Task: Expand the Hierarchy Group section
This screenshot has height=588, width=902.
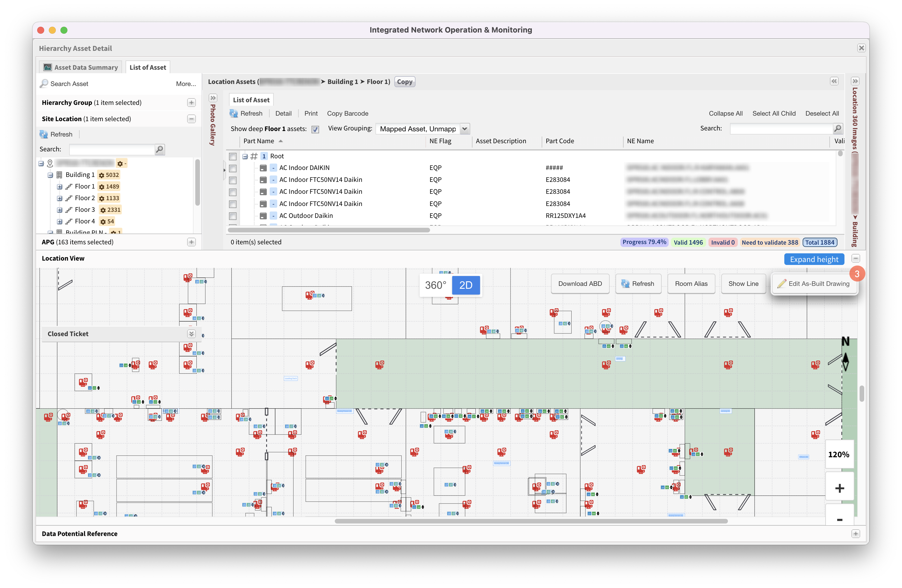Action: pyautogui.click(x=192, y=103)
